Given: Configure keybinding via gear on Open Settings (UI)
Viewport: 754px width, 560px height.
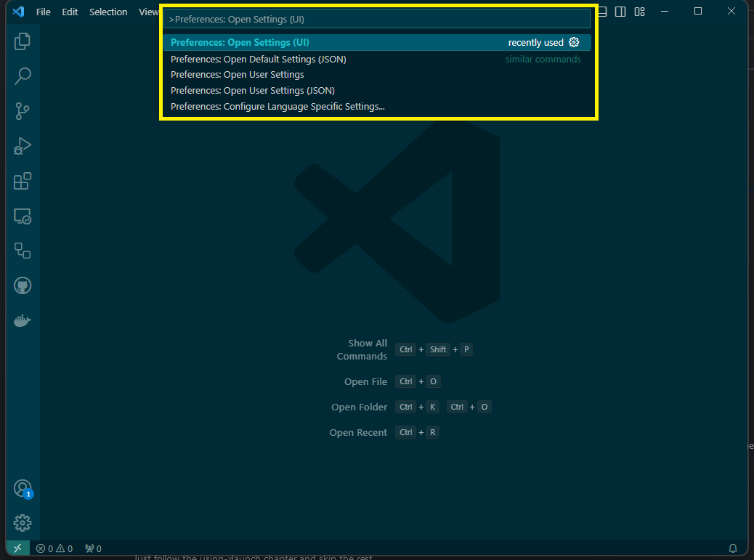Looking at the screenshot, I should (x=574, y=43).
